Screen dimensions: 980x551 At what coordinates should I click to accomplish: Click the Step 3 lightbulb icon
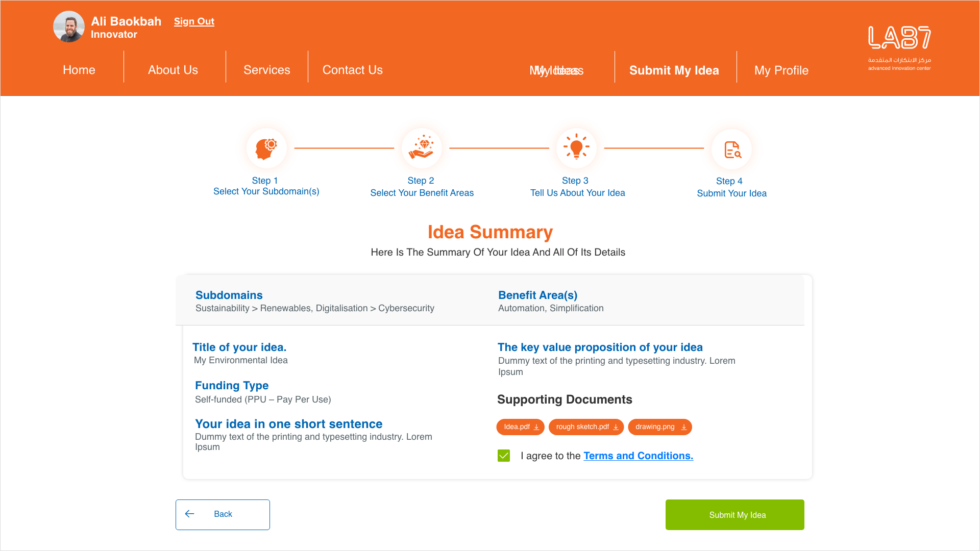click(x=576, y=148)
